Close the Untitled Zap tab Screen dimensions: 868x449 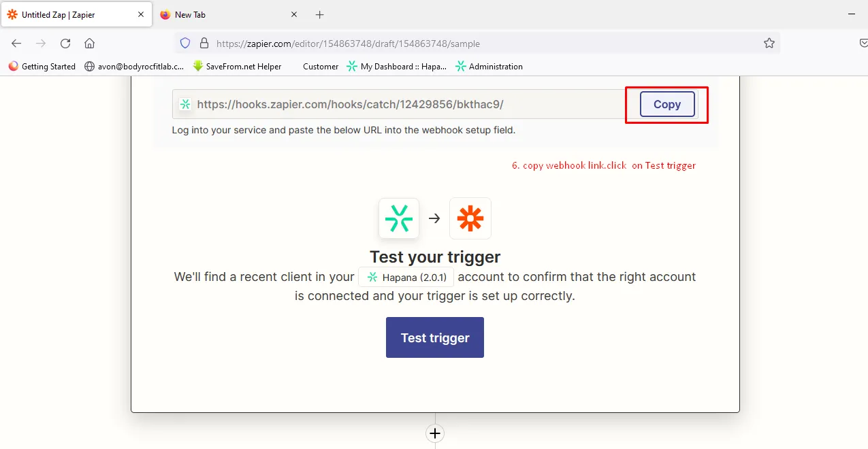[141, 14]
